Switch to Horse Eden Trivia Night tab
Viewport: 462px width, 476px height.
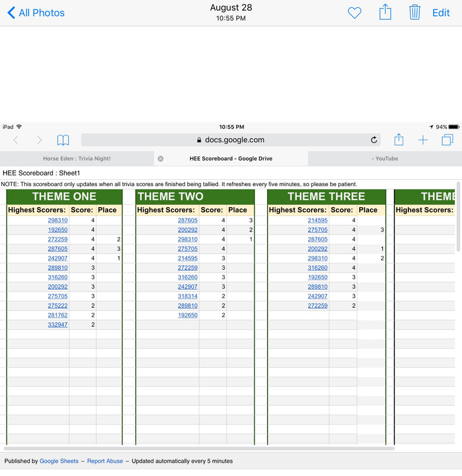point(77,158)
